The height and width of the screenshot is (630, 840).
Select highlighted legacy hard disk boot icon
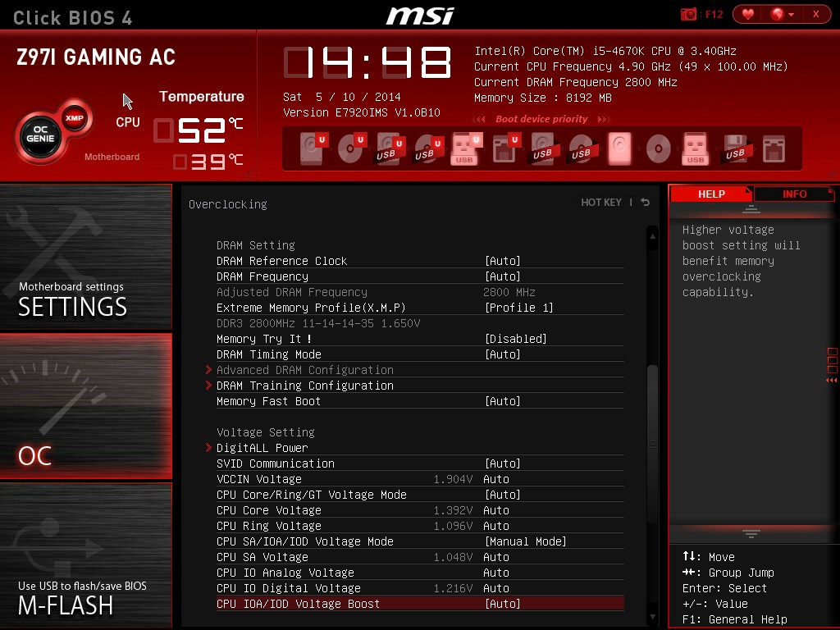pyautogui.click(x=619, y=148)
